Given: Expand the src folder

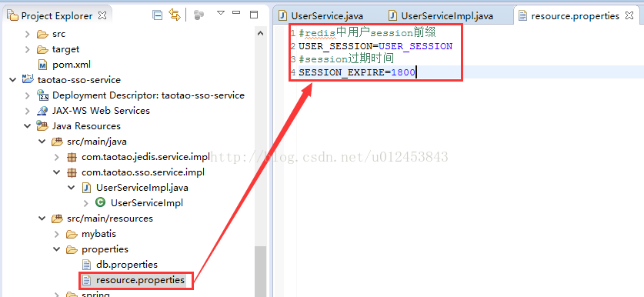Looking at the screenshot, I should point(27,34).
